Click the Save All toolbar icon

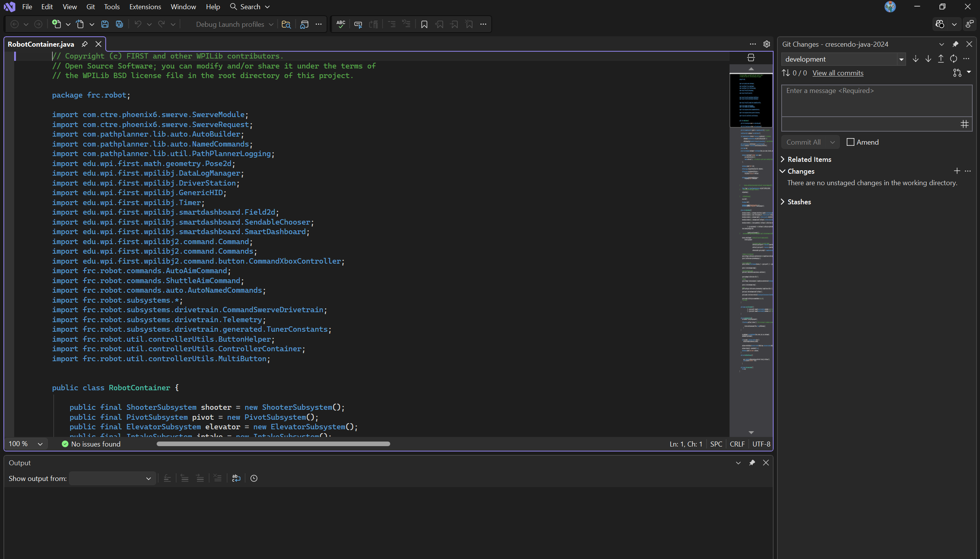119,24
